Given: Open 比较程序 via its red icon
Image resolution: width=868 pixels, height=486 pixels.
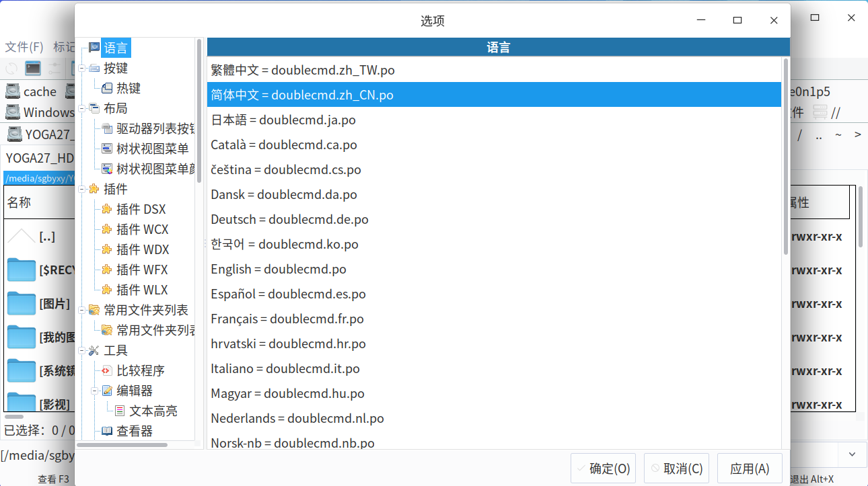Looking at the screenshot, I should tap(107, 370).
